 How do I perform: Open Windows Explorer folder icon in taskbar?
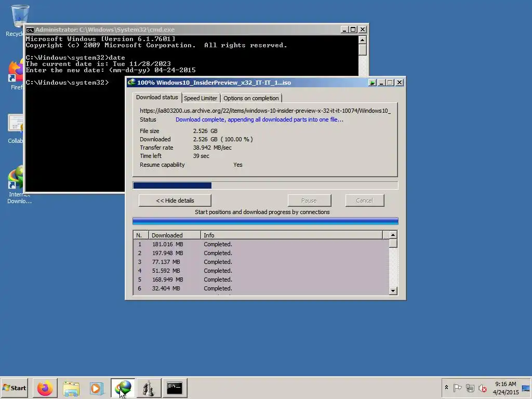pos(71,388)
